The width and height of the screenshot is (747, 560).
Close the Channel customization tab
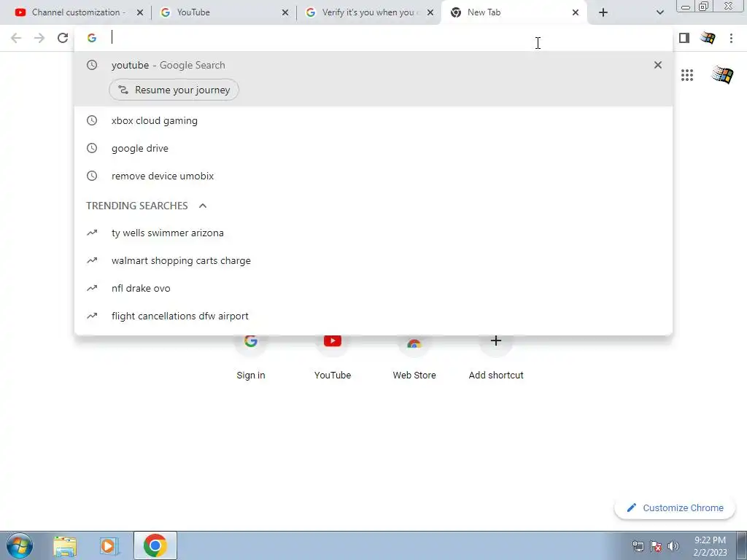pos(140,12)
